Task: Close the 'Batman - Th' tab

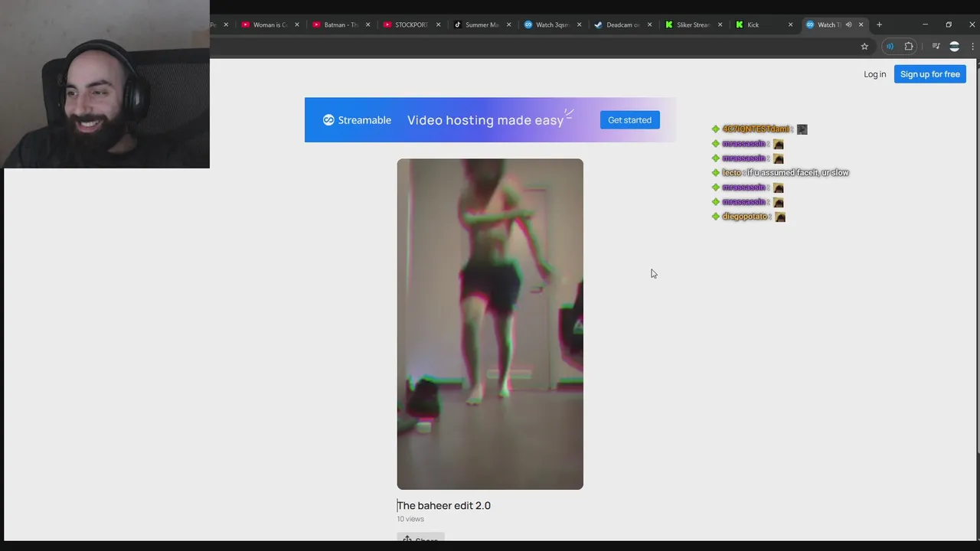Action: point(367,24)
